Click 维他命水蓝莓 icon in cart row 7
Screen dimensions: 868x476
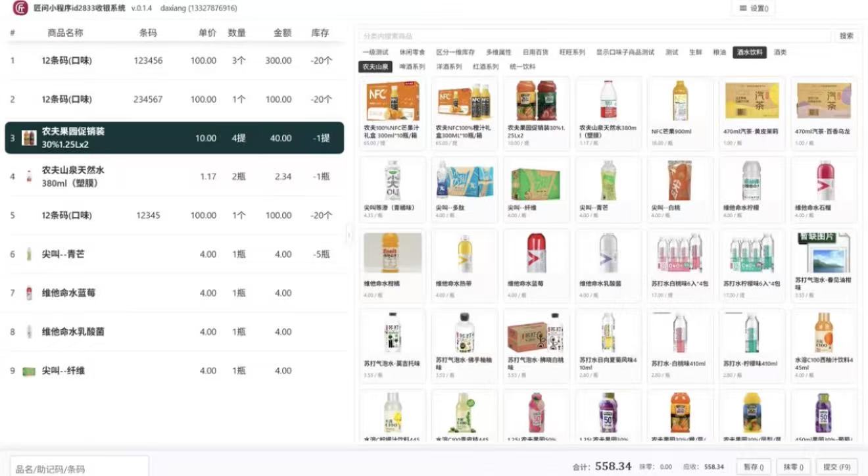coord(29,293)
